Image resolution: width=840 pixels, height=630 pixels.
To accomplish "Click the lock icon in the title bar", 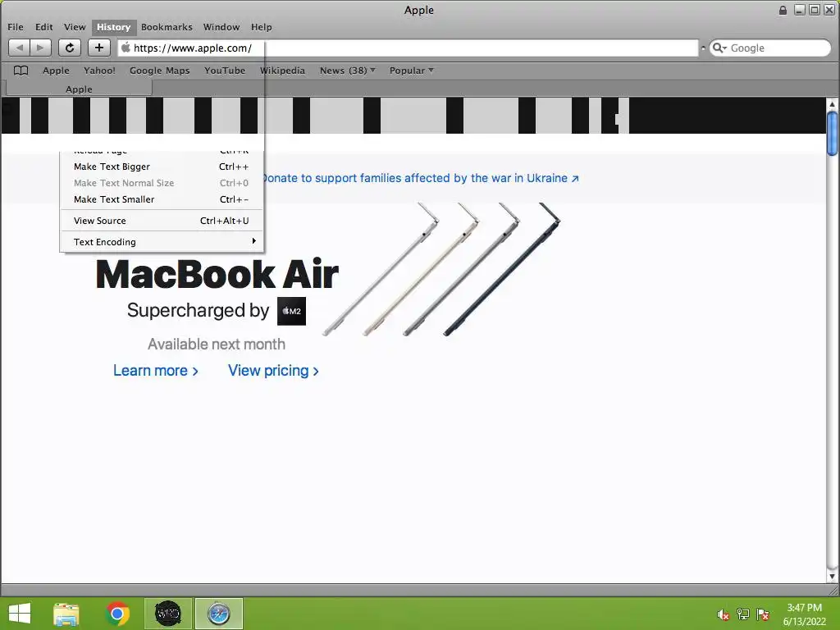I will pyautogui.click(x=783, y=10).
